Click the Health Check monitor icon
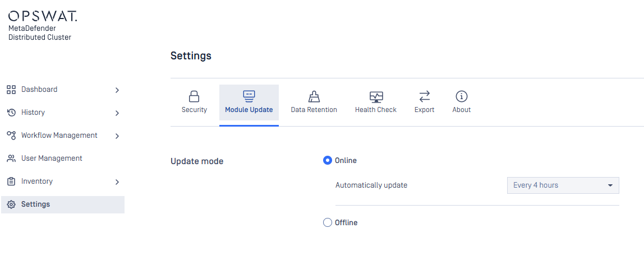Image resolution: width=644 pixels, height=256 pixels. tap(376, 97)
